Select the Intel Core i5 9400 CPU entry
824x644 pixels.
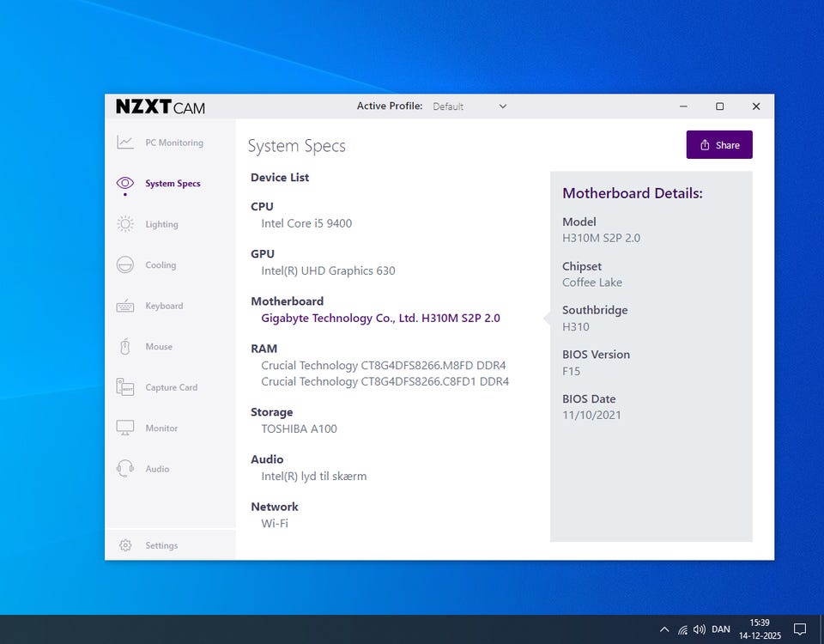pyautogui.click(x=306, y=223)
